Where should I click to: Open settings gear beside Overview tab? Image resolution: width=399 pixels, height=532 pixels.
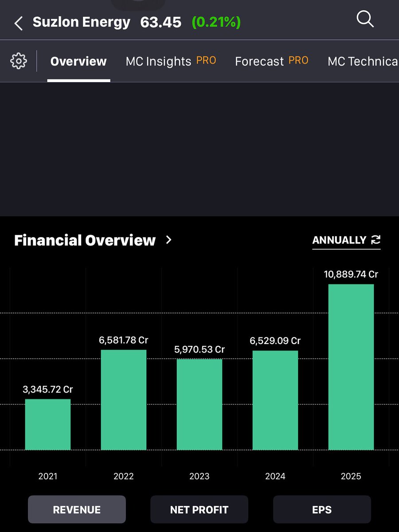point(19,61)
